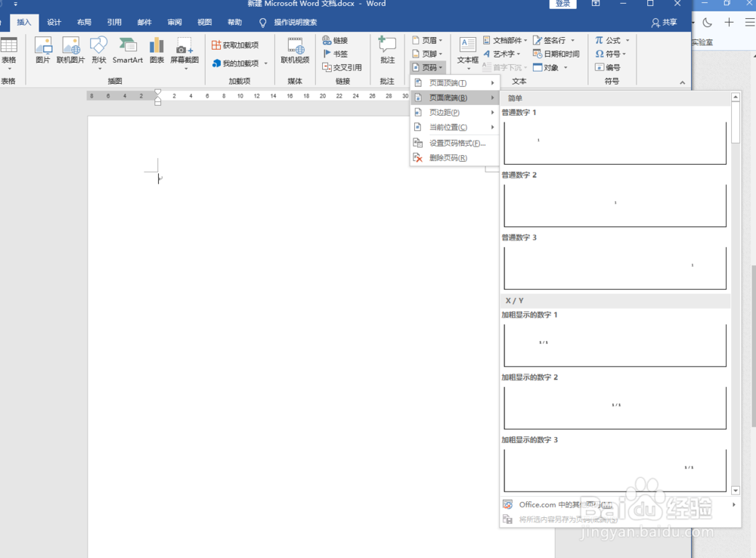Switch to the 审阅 review tab
The height and width of the screenshot is (558, 756).
pos(175,22)
